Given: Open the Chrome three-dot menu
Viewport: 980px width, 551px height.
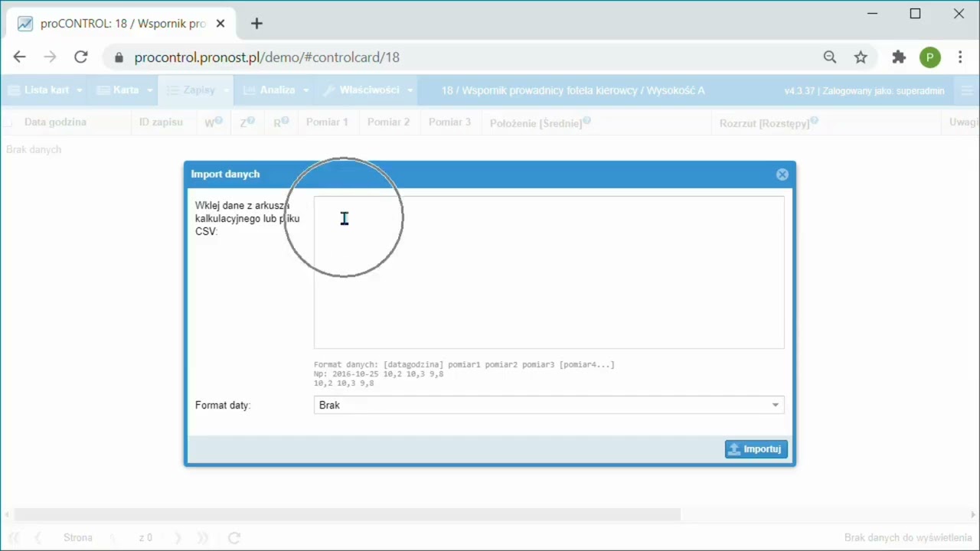Looking at the screenshot, I should 960,57.
